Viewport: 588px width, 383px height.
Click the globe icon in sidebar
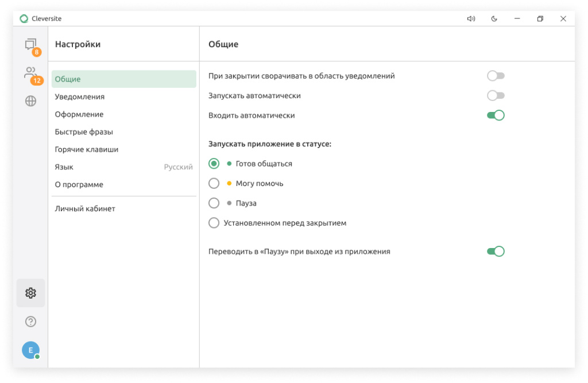tap(30, 101)
